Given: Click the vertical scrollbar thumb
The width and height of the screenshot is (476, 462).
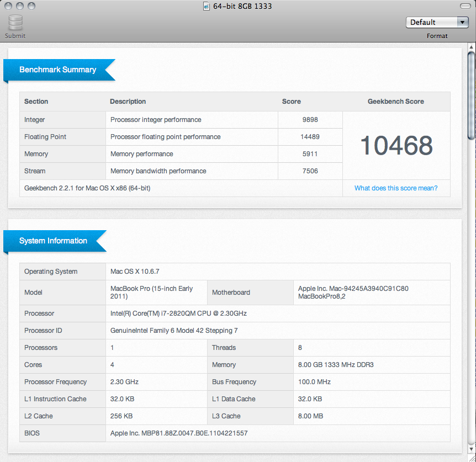Looking at the screenshot, I should 471,96.
